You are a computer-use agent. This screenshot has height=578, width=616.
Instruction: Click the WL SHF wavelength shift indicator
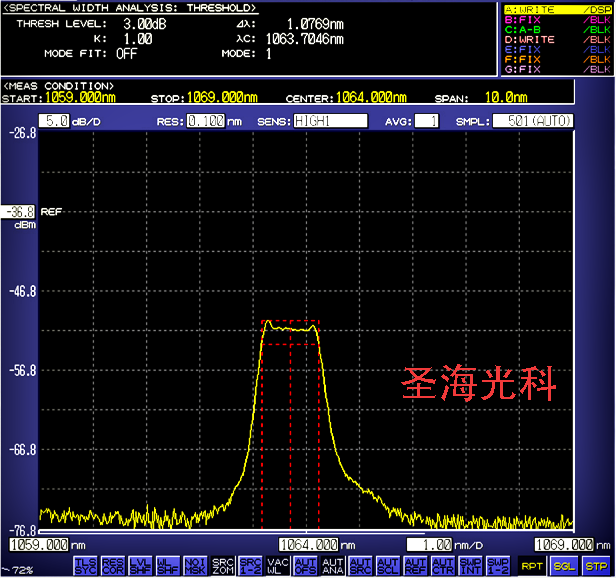click(168, 566)
